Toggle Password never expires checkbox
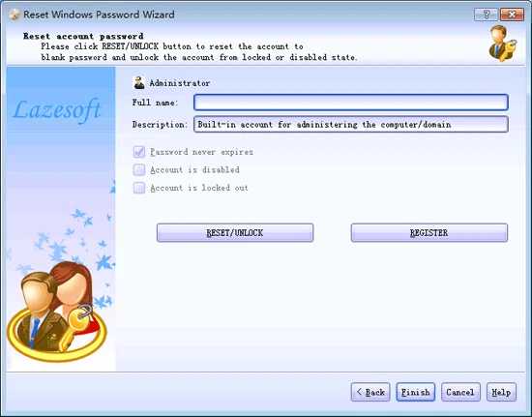This screenshot has height=417, width=532. [139, 152]
